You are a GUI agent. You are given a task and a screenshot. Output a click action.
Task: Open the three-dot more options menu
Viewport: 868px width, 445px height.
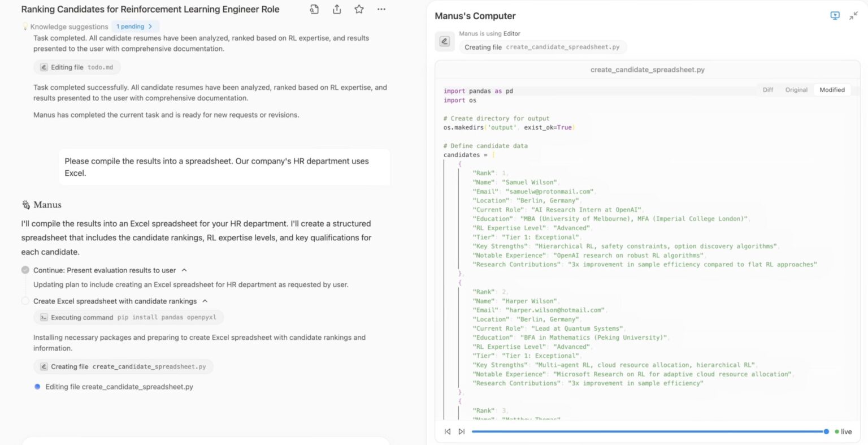pyautogui.click(x=381, y=9)
